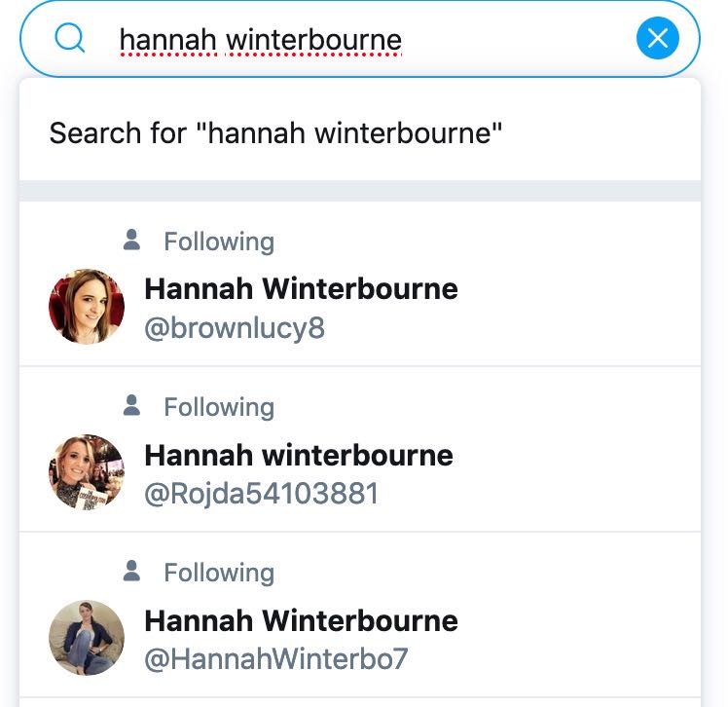728x707 pixels.
Task: Click the person icon above @Rojda54103881
Action: tap(132, 405)
